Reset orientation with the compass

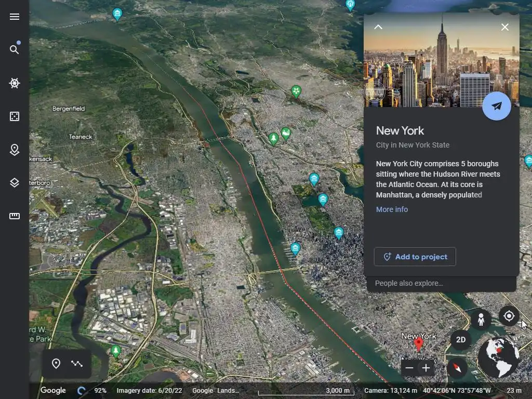(457, 367)
